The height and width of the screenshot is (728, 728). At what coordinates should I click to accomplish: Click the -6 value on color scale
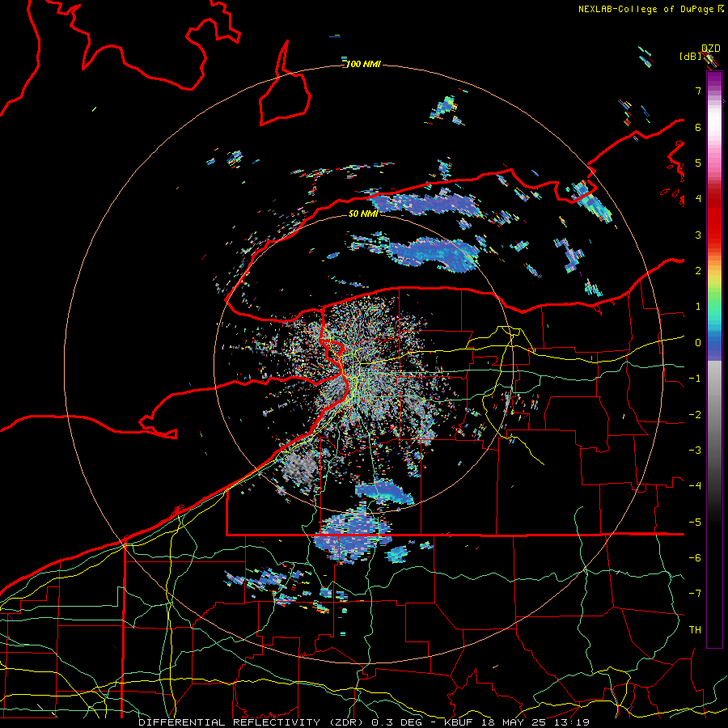point(695,558)
